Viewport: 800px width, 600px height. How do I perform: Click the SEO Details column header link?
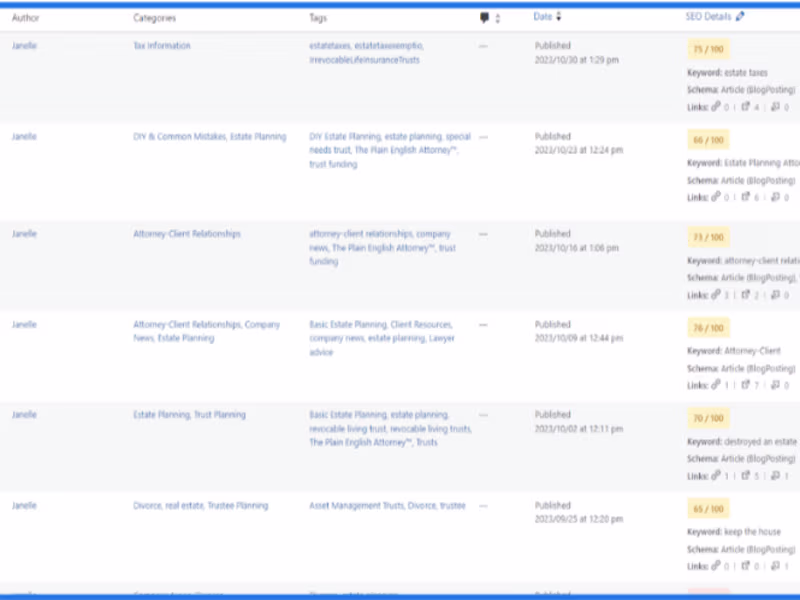click(x=708, y=16)
